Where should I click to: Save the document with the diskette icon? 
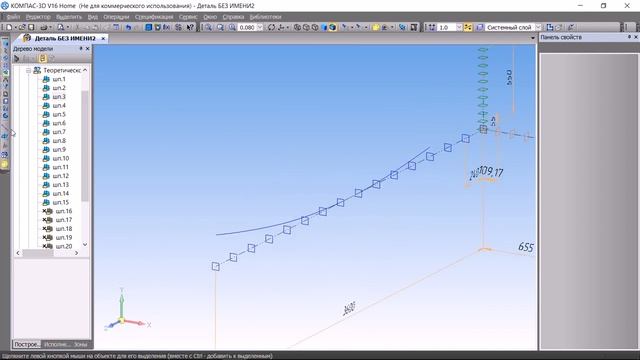pos(31,27)
